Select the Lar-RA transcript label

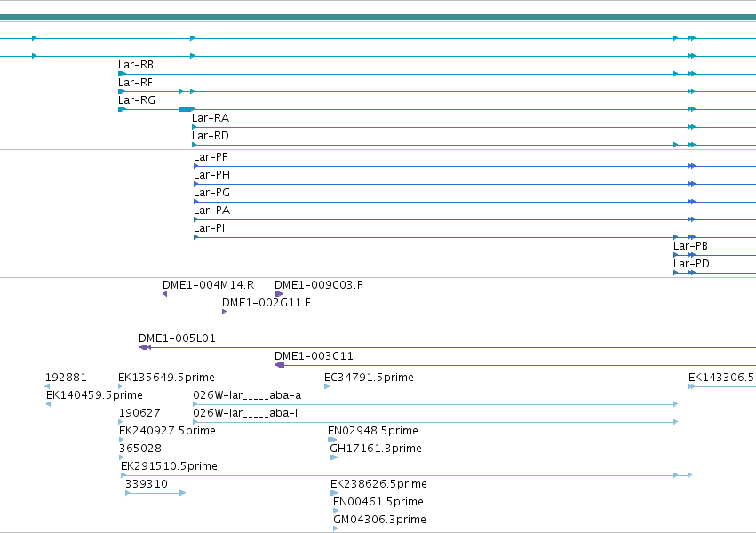tap(211, 118)
